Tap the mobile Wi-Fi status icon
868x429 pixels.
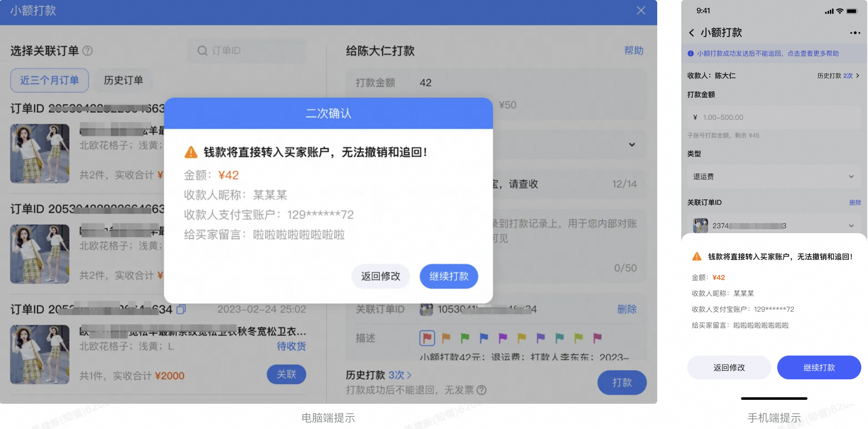coord(839,11)
